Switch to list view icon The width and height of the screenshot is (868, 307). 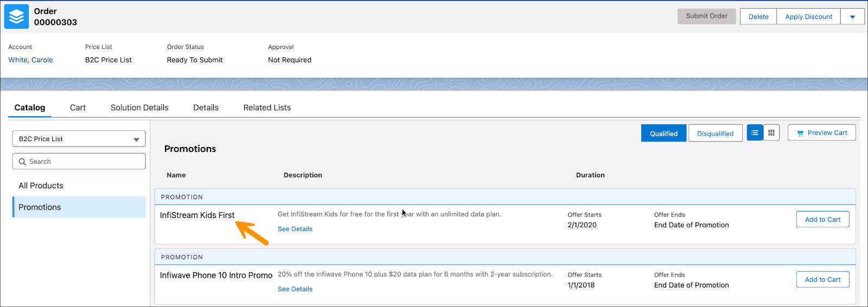(755, 133)
